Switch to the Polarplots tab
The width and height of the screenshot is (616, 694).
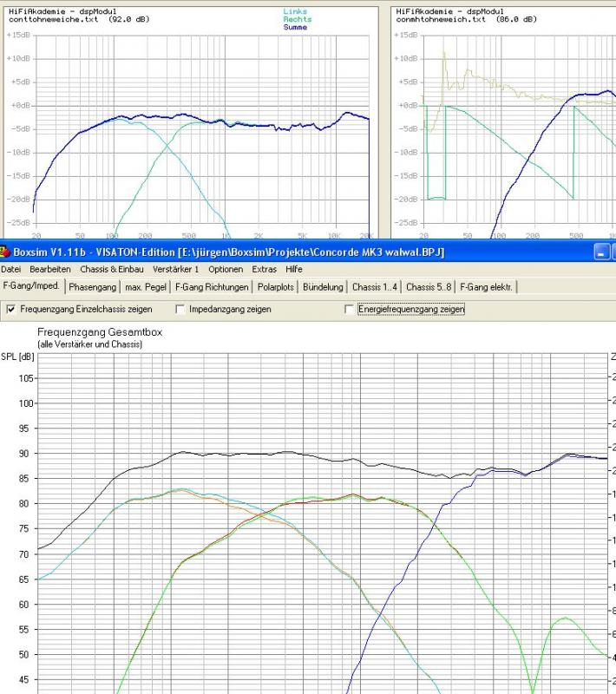tap(276, 287)
